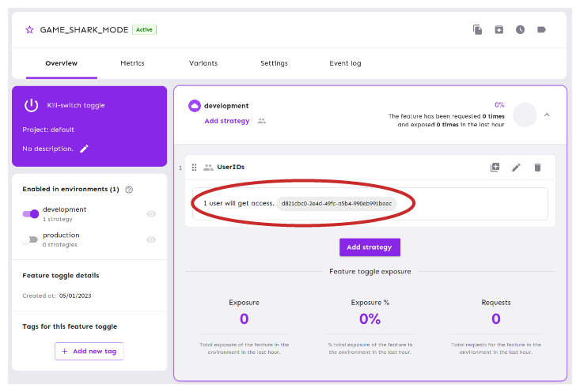
Task: Click 'Project: default' text
Action: 48,130
